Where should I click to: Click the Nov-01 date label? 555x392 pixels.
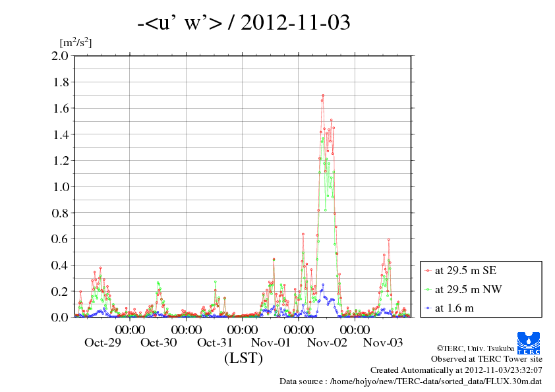coord(271,343)
